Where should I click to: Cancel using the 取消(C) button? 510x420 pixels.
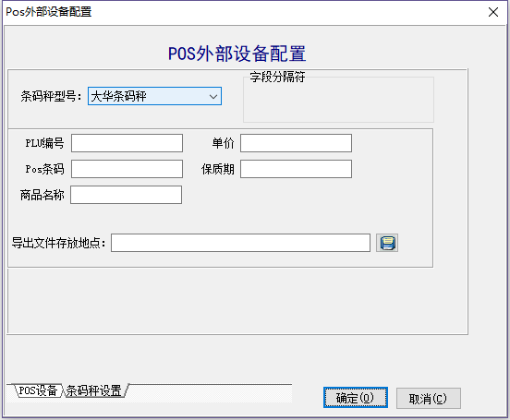pos(428,399)
